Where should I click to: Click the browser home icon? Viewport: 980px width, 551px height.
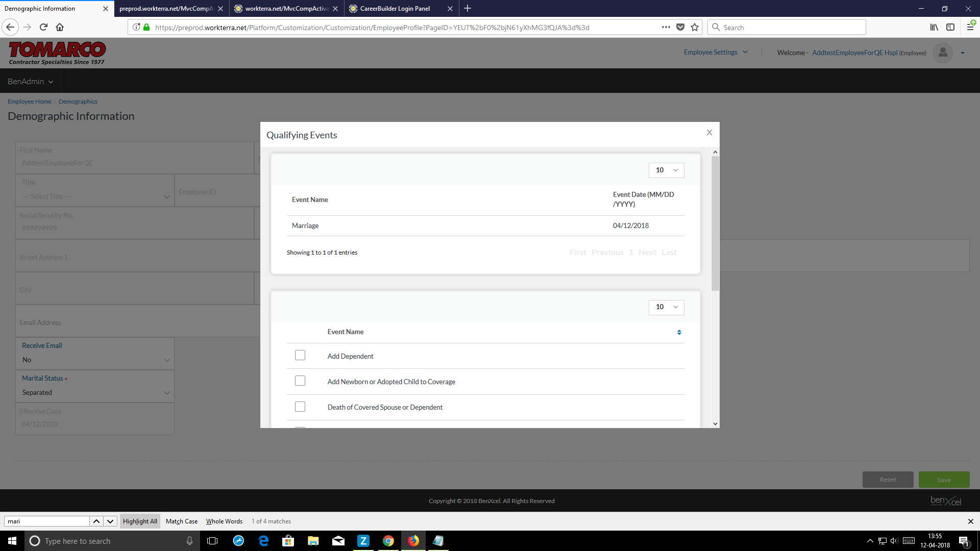(60, 27)
